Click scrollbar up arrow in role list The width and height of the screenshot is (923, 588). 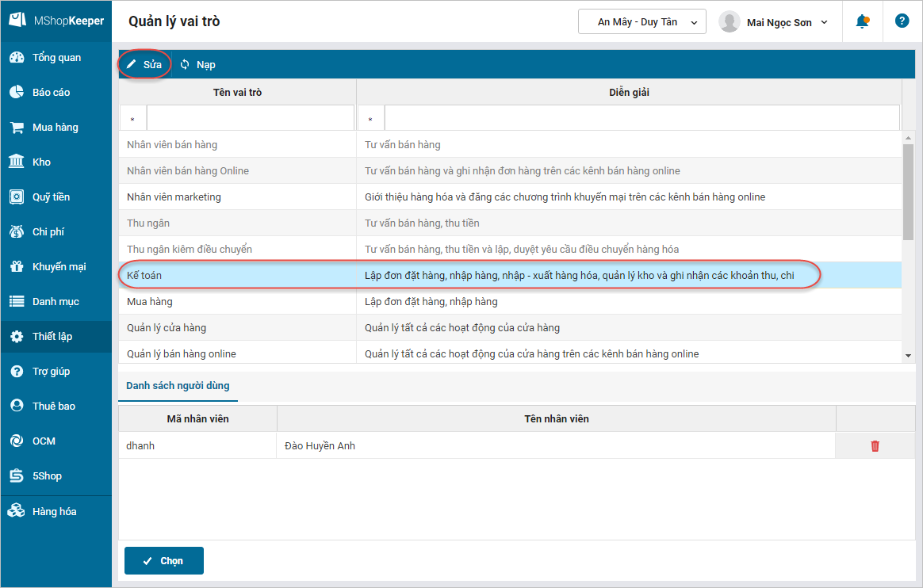click(908, 138)
